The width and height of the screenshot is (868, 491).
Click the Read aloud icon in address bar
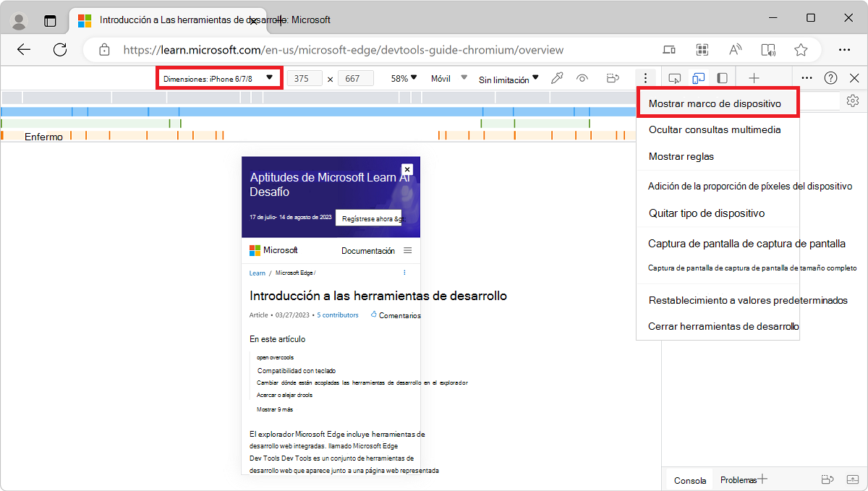coord(736,50)
